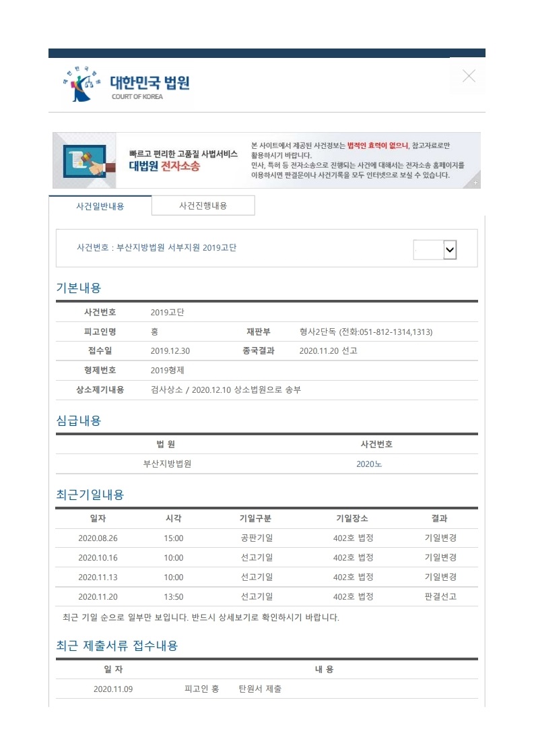This screenshot has width=534, height=756.
Task: Click the red 법적인 효력이 없으니 notice text
Action: 378,146
